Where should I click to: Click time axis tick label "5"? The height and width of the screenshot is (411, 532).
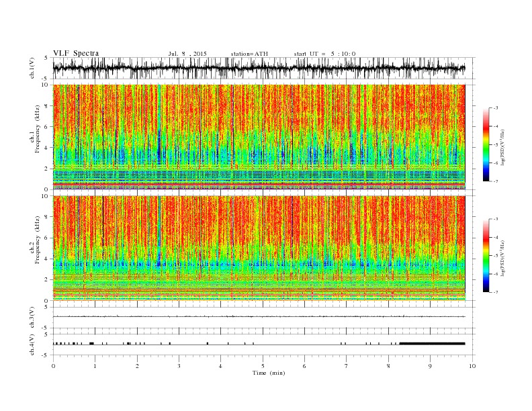pos(263,366)
